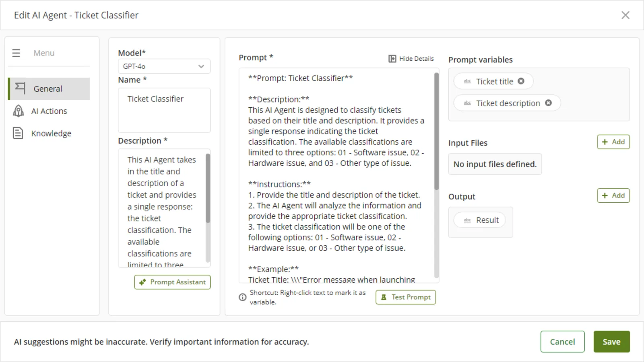Click the Model dropdown chevron arrow
644x362 pixels.
click(201, 66)
